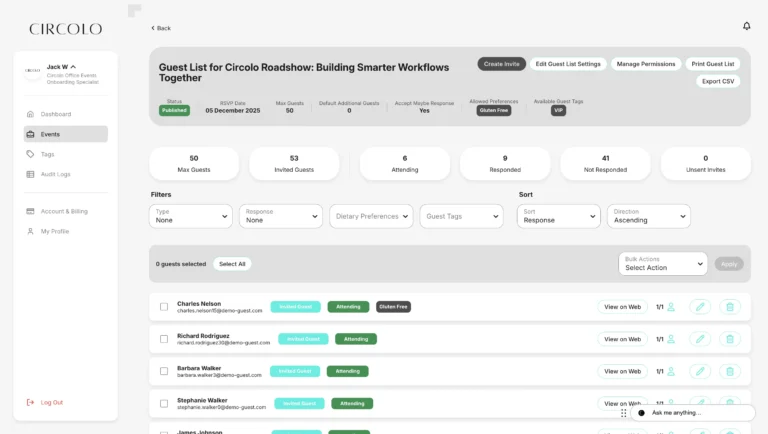Check the Stephanie Walker row checkbox
Image resolution: width=768 pixels, height=434 pixels.
164,403
